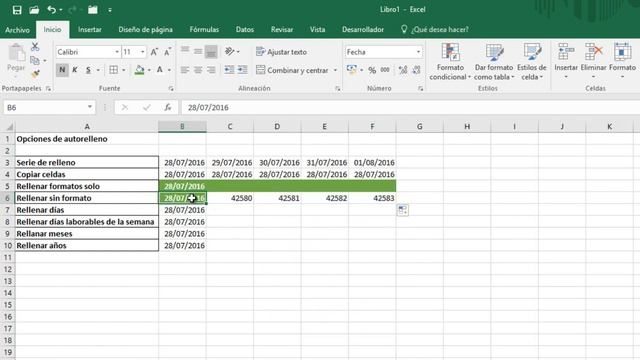
Task: Click the formula bar showing 28/07/2016
Action: click(x=410, y=108)
